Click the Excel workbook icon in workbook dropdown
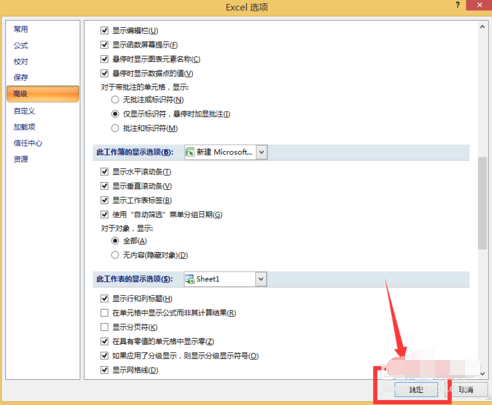Viewport: 492px width, 405px height. [190, 152]
